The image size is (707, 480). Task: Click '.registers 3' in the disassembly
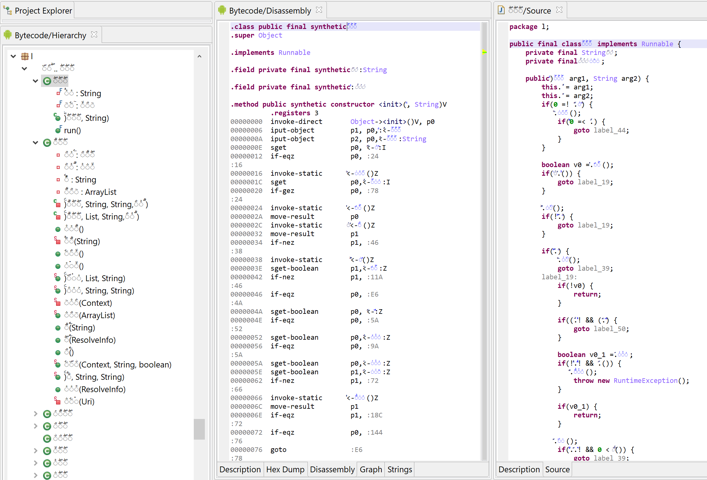(294, 113)
